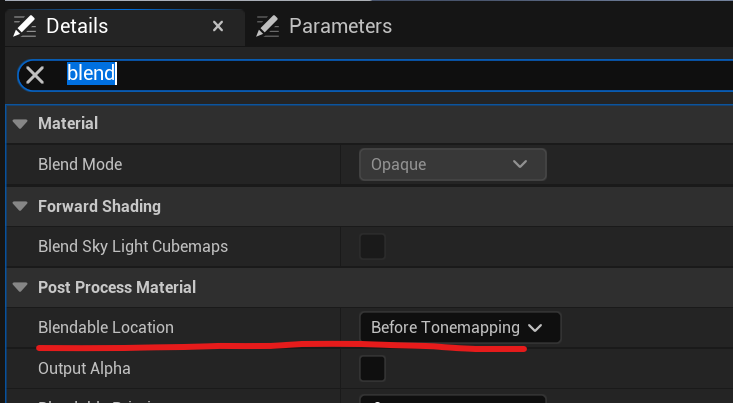This screenshot has width=733, height=403.
Task: Click the Blendable Location property label
Action: click(105, 327)
